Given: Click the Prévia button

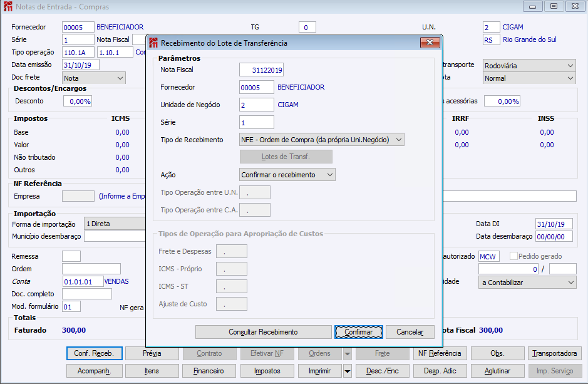Looking at the screenshot, I should click(152, 353).
